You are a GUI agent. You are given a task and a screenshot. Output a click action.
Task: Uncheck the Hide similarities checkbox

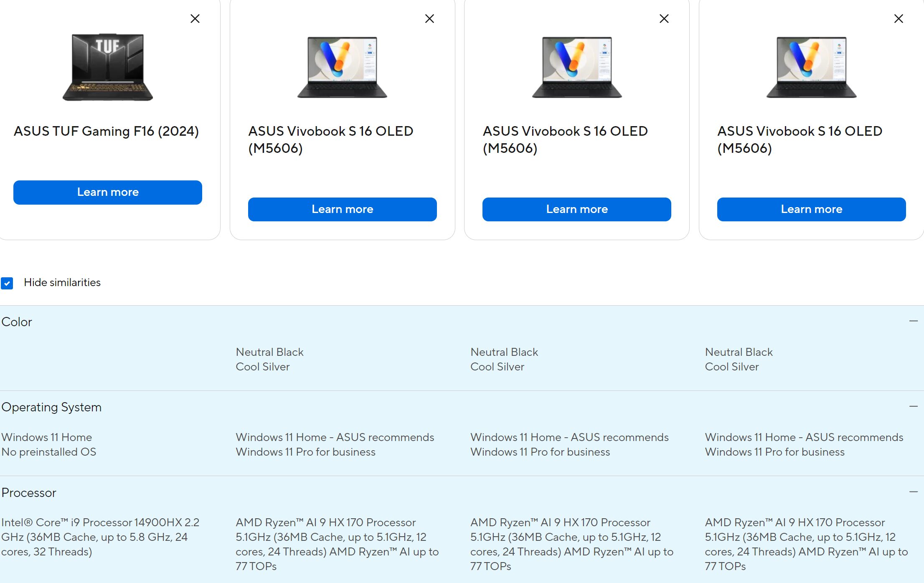tap(7, 283)
